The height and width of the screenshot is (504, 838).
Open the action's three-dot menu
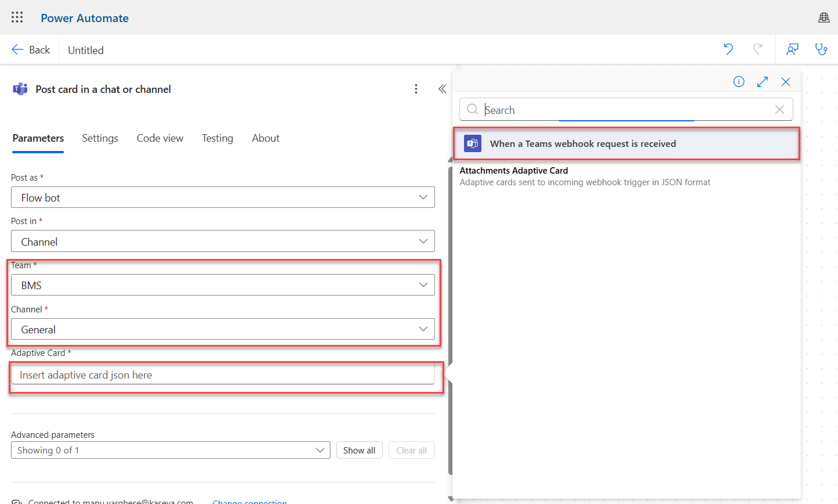416,89
